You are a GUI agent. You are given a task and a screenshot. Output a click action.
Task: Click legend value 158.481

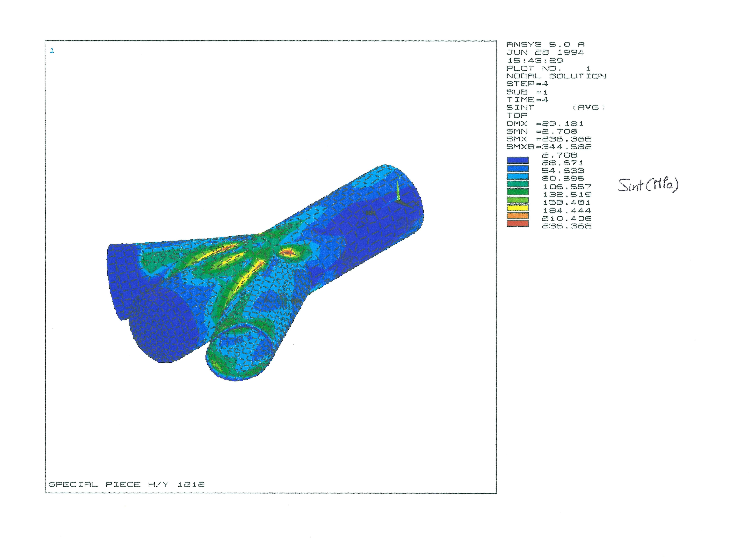click(x=567, y=202)
